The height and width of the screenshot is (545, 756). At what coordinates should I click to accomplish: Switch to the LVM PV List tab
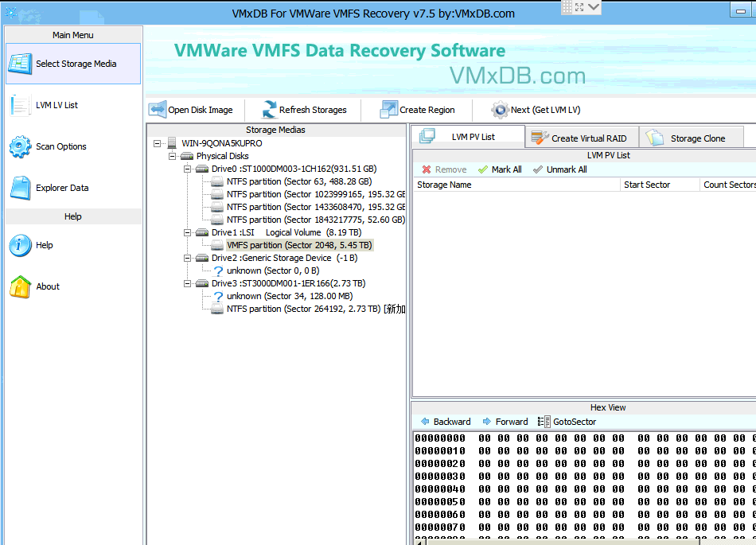point(468,136)
